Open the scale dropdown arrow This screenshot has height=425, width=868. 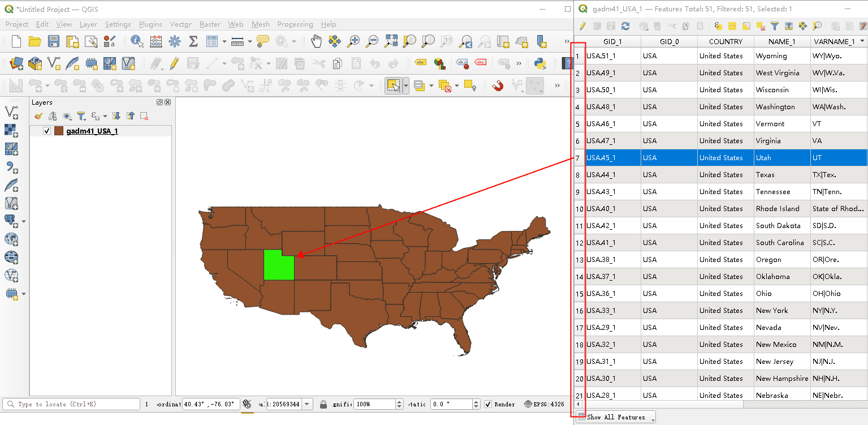307,404
